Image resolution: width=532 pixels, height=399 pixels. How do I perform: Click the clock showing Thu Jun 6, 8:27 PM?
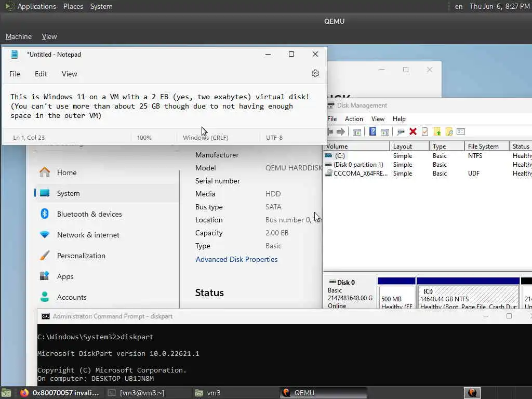click(x=499, y=6)
